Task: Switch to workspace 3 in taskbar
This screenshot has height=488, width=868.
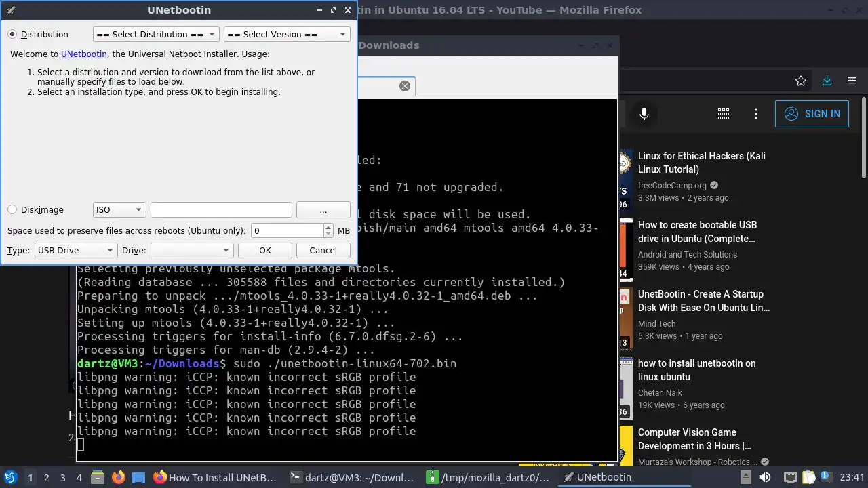Action: [x=63, y=477]
